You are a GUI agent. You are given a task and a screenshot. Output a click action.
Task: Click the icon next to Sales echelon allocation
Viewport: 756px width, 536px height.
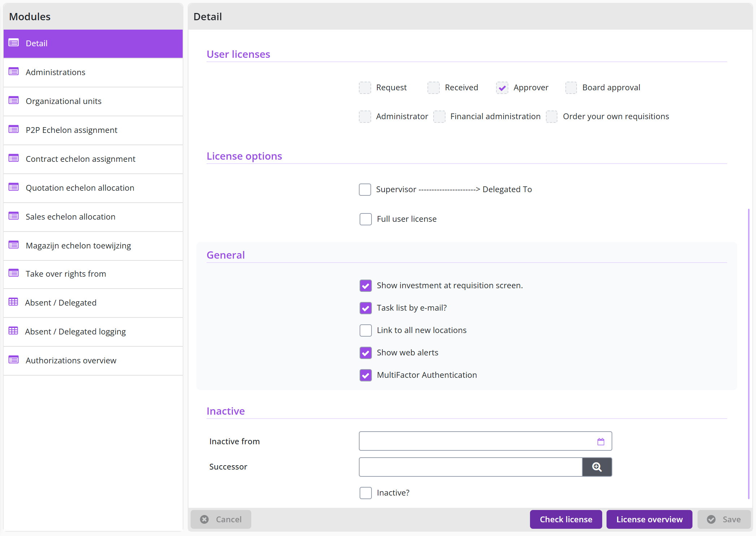(x=14, y=216)
